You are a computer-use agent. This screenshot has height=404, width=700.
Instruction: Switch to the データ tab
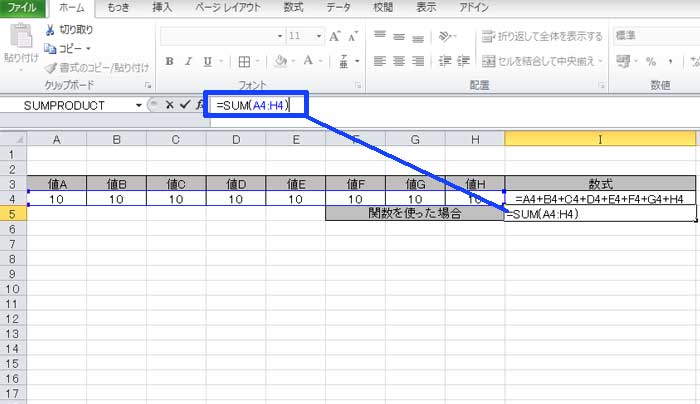(x=338, y=8)
